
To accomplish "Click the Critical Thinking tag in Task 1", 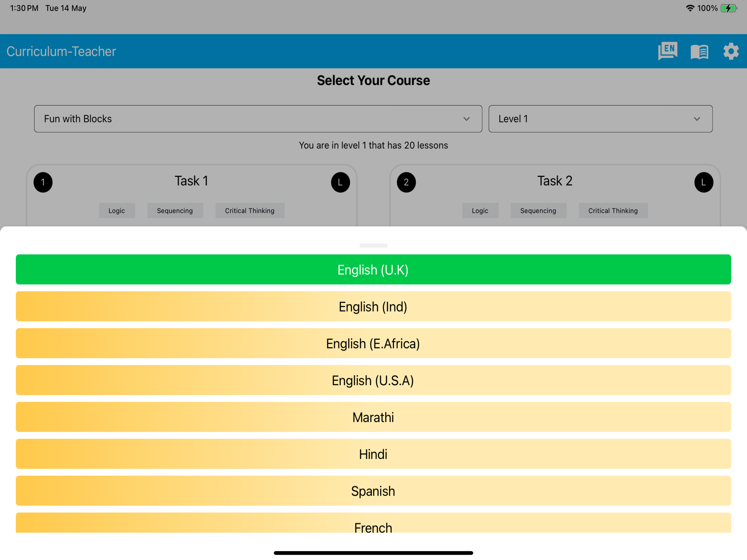I will pos(250,211).
